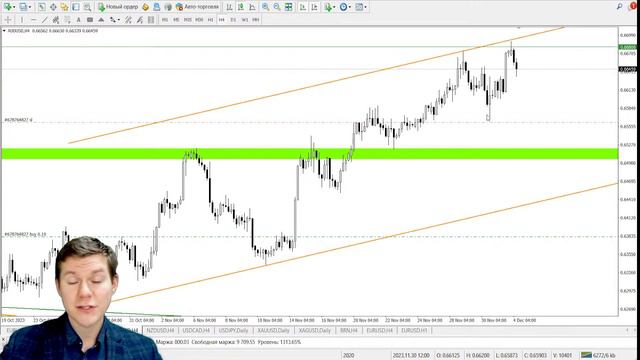Click the red notification badge icon
This screenshot has height=360, width=640.
633,6
